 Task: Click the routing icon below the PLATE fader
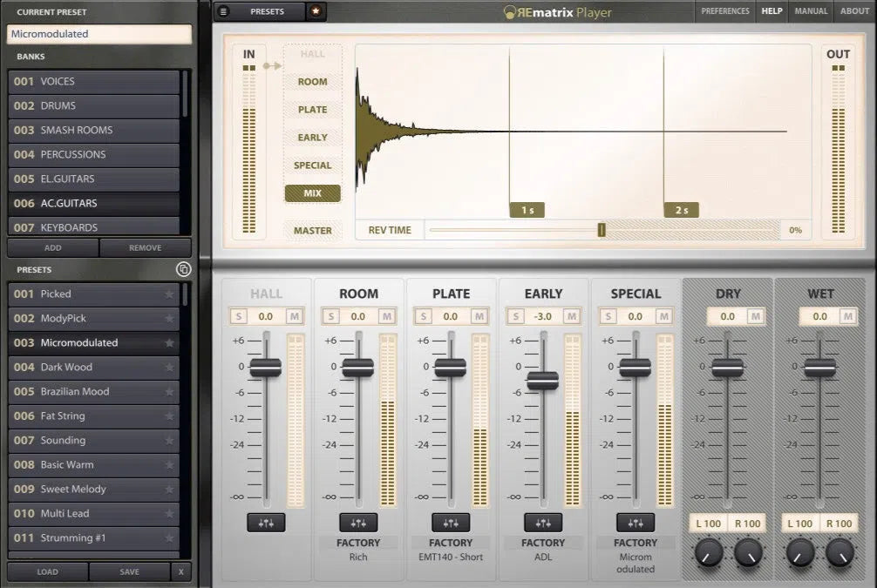[451, 522]
